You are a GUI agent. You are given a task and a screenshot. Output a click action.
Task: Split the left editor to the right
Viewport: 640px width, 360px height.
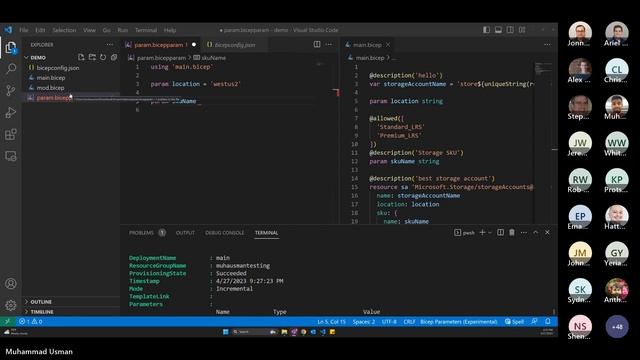point(317,44)
